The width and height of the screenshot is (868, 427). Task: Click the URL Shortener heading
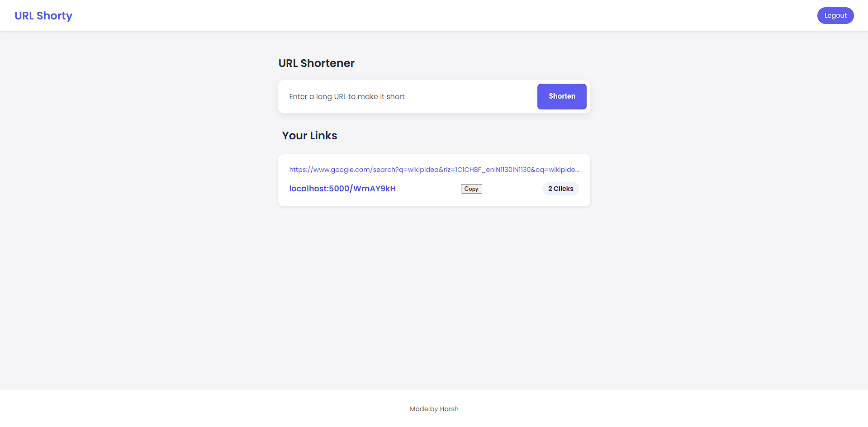click(x=316, y=63)
